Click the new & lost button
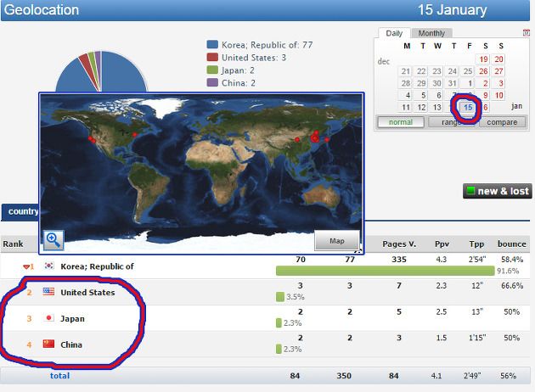This screenshot has height=392, width=535. (x=498, y=191)
